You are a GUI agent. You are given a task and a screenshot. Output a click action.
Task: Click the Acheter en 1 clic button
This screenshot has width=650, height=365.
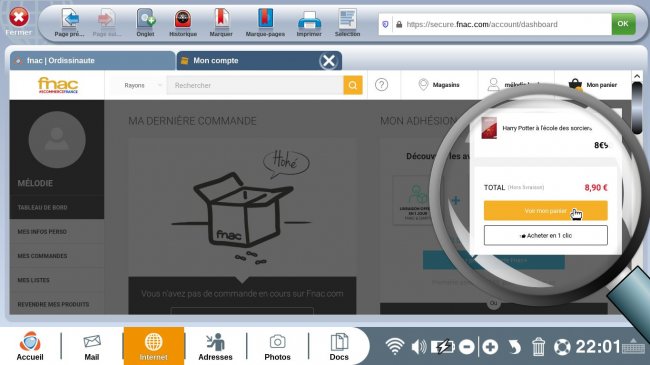point(546,235)
